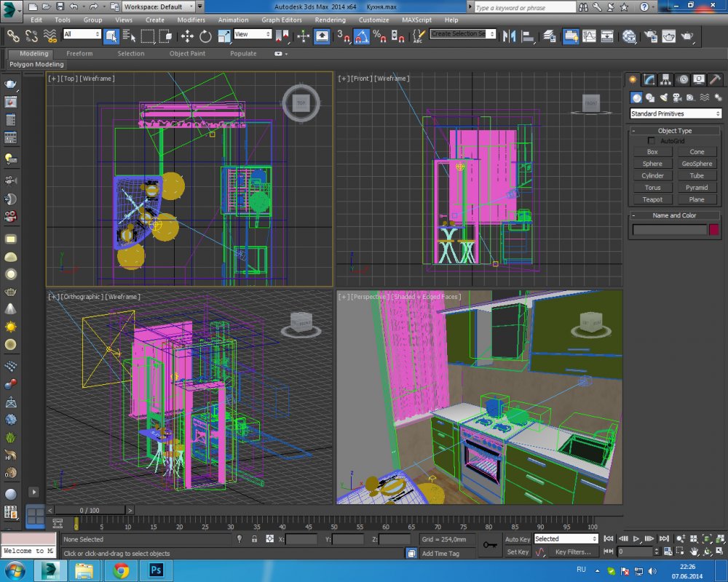Click the Key Filters button
Screen dimensions: 728x582
click(572, 552)
